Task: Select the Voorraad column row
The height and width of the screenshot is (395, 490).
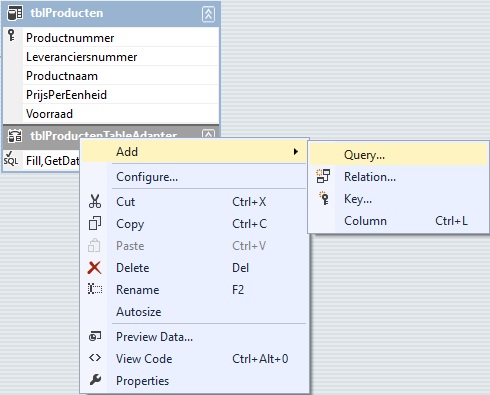Action: pyautogui.click(x=111, y=113)
